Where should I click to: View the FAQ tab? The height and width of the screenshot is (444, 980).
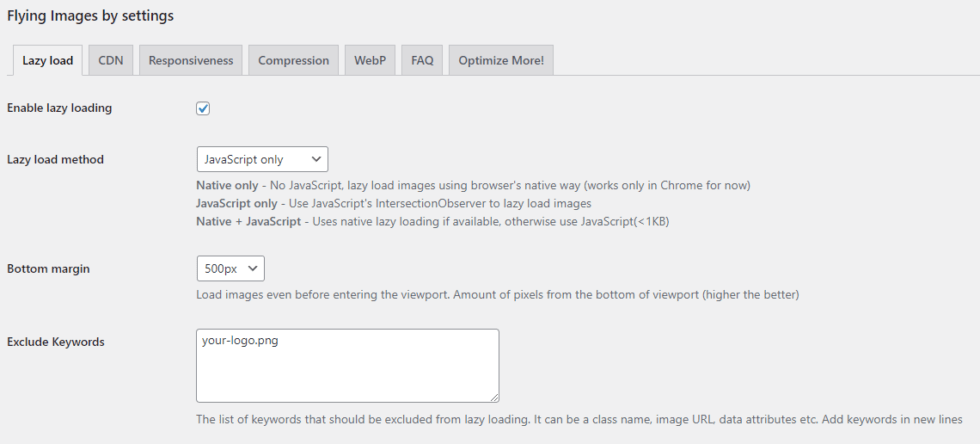click(x=422, y=60)
